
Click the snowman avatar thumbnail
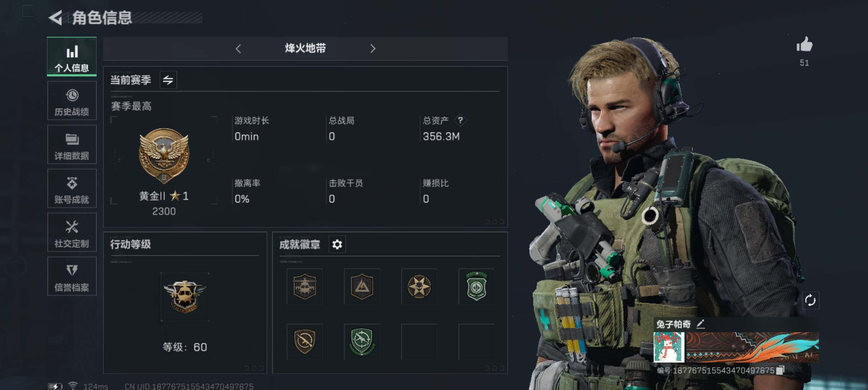coord(669,347)
